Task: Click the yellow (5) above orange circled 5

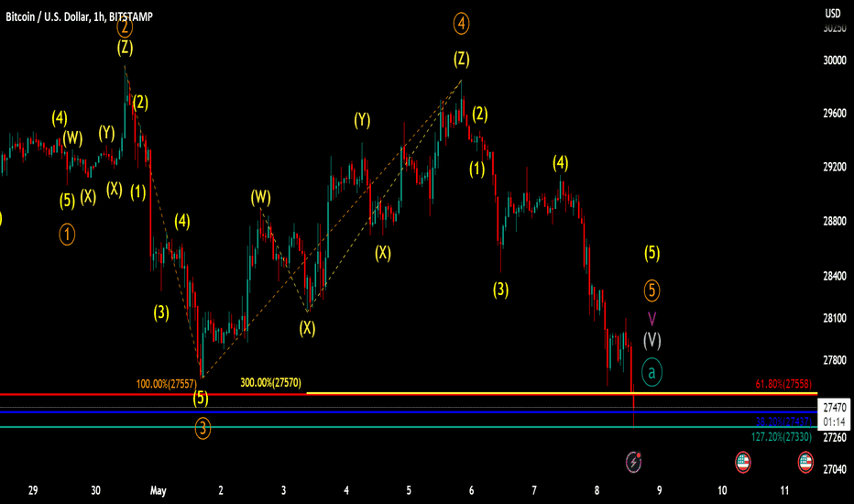Action: pos(651,253)
